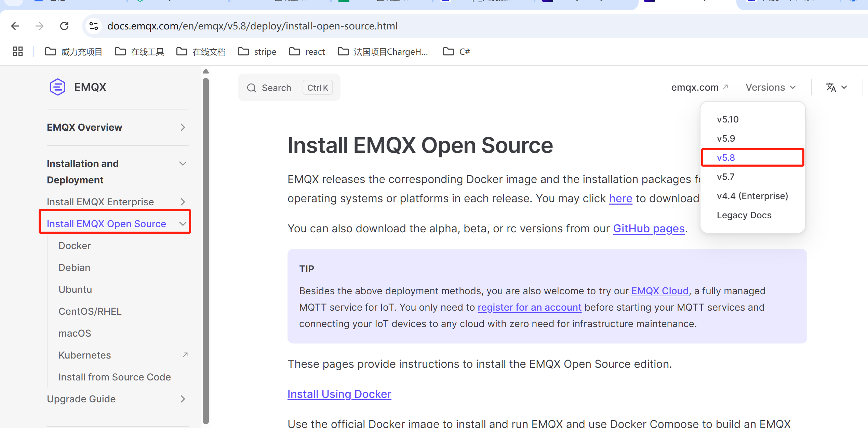Select version v5.9
The width and height of the screenshot is (868, 428).
(x=726, y=139)
